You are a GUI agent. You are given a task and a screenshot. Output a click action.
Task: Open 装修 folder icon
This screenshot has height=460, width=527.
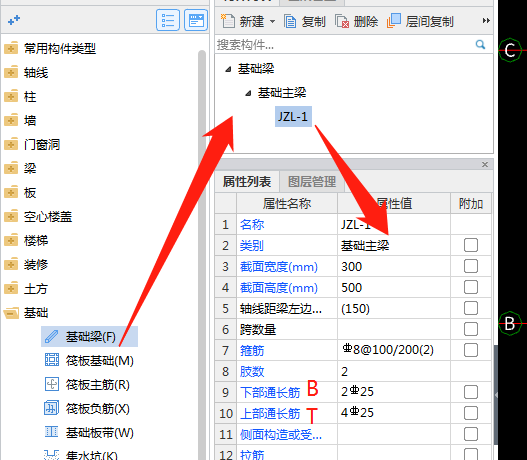[11, 264]
